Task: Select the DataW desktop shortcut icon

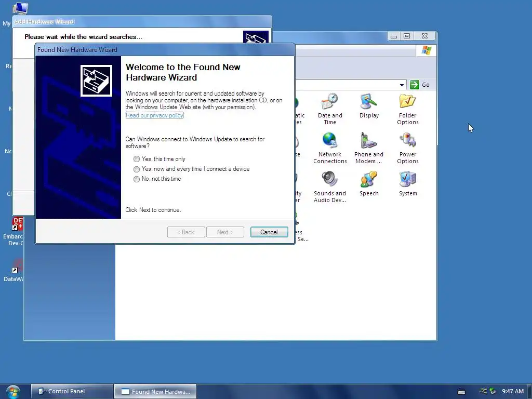Action: 14,270
